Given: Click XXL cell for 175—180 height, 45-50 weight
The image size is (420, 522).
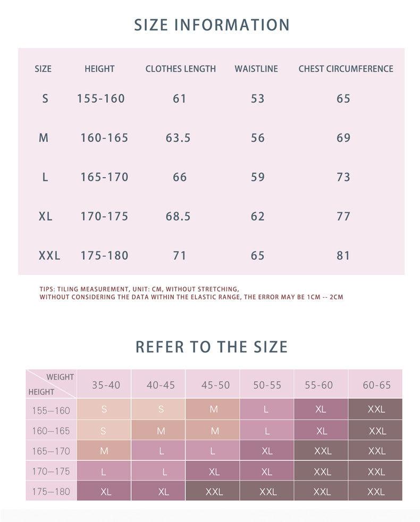Looking at the screenshot, I should point(214,492).
